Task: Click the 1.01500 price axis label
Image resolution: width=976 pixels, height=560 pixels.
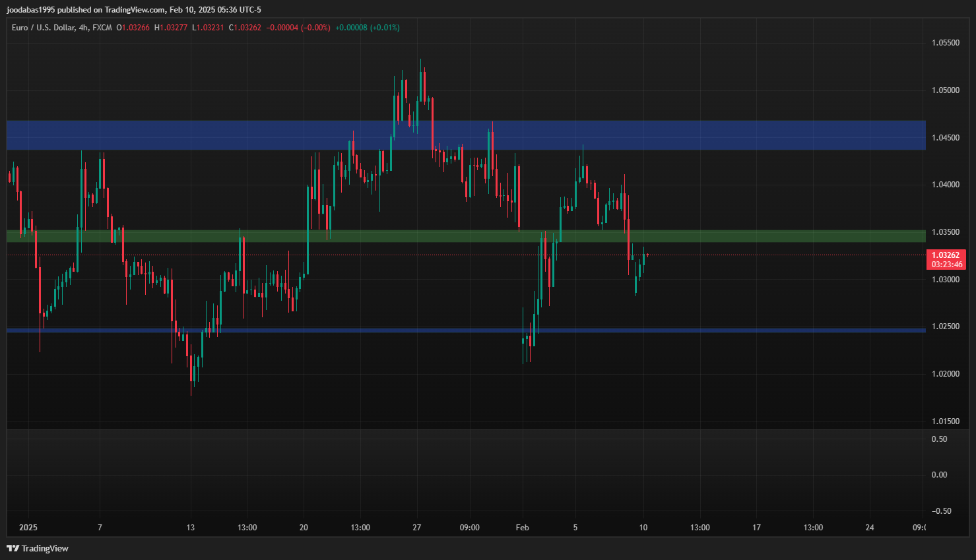Action: click(945, 421)
